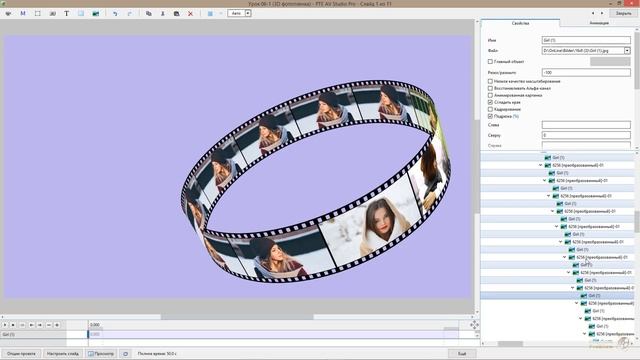Screen dimensions: 640x360
Task: Jump to the previous keyframe
Action: [x=31, y=325]
